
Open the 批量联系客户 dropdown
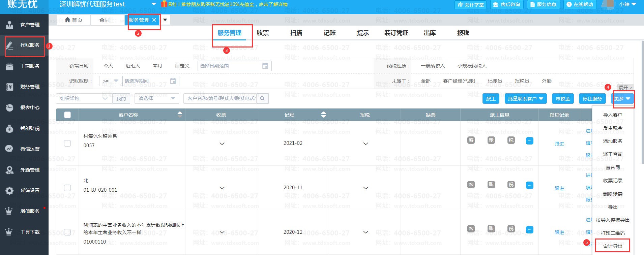click(525, 99)
